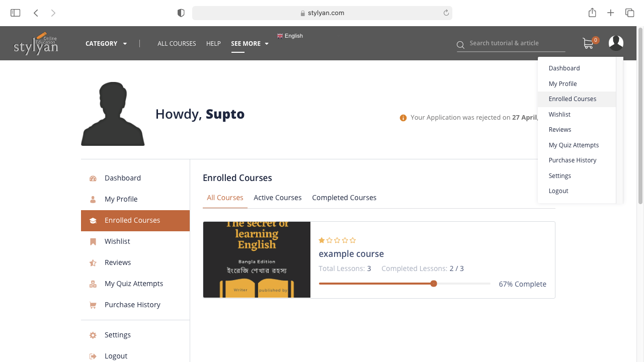Click the Wishlist bookmark icon in the sidebar

click(x=93, y=241)
